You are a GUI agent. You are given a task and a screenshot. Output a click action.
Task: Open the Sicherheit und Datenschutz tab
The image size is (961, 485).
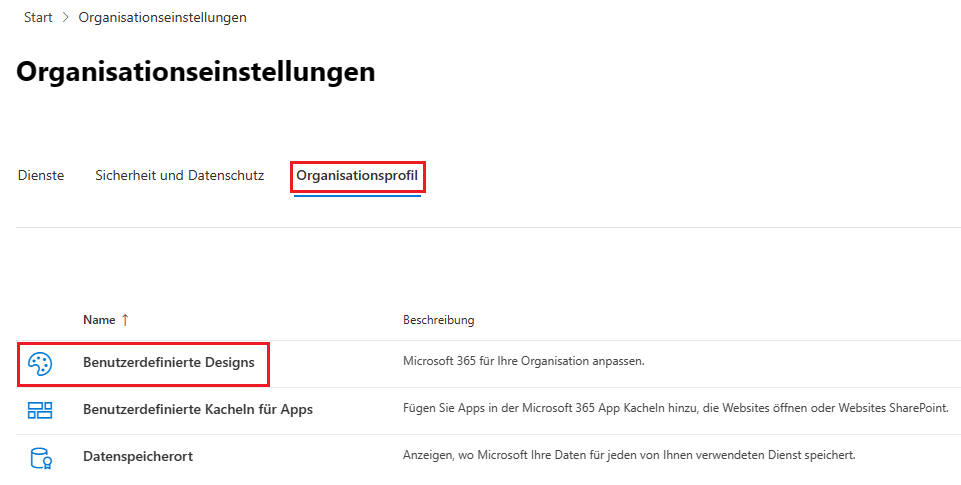(x=179, y=175)
